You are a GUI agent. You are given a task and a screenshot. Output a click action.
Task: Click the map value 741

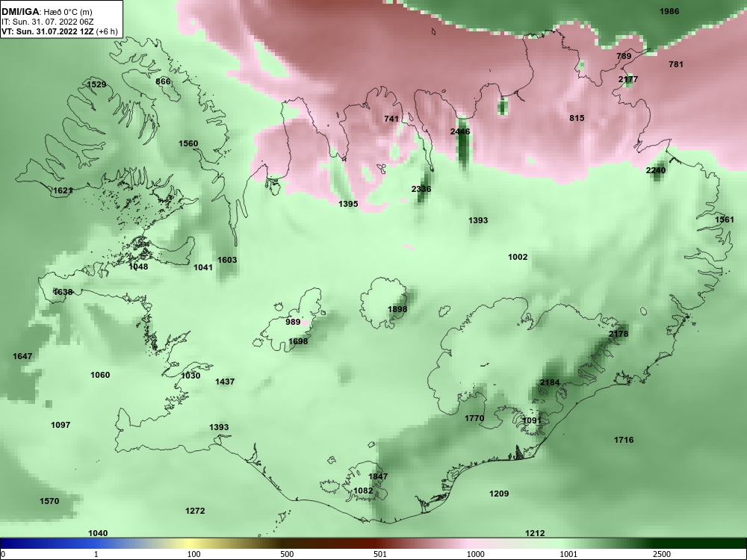click(x=391, y=119)
